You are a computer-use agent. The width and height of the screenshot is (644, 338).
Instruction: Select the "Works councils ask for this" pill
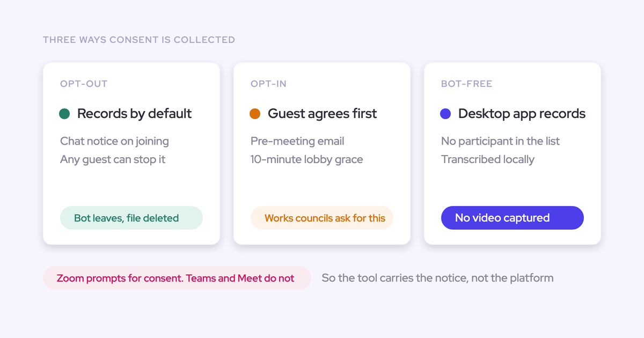click(322, 218)
